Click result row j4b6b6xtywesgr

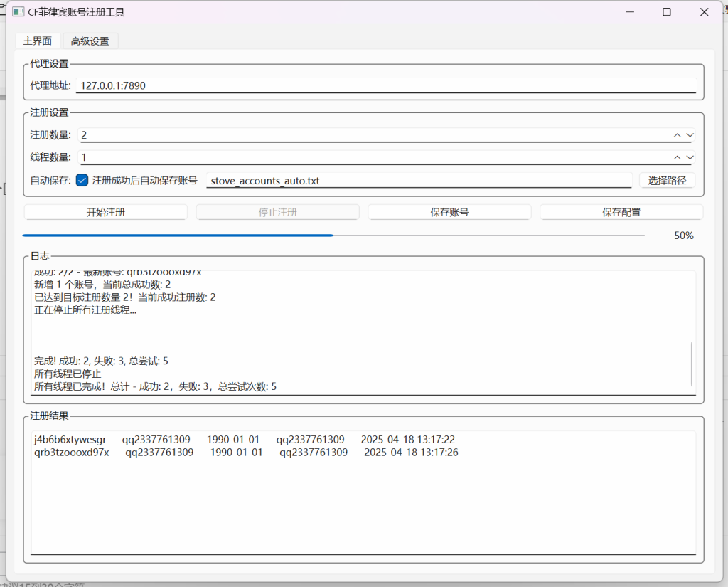point(245,440)
